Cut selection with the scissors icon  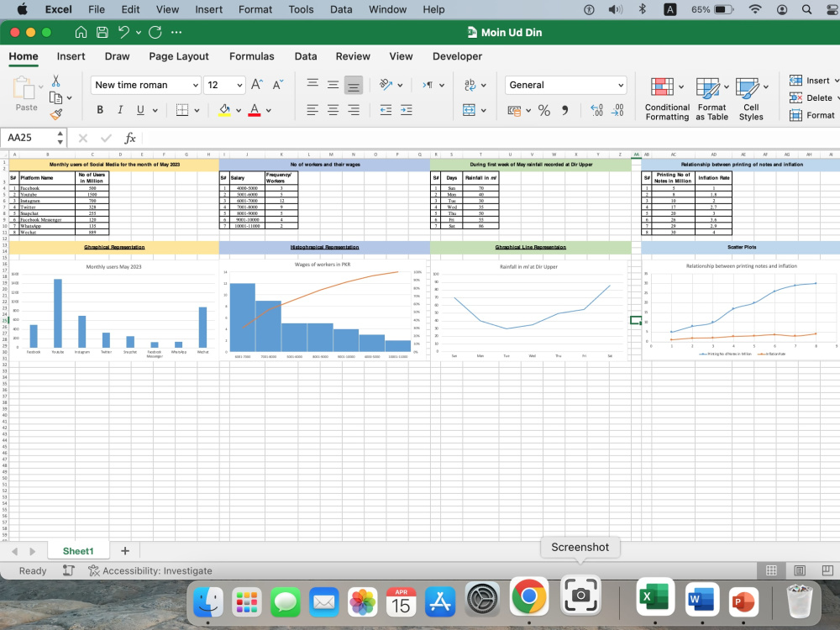55,81
